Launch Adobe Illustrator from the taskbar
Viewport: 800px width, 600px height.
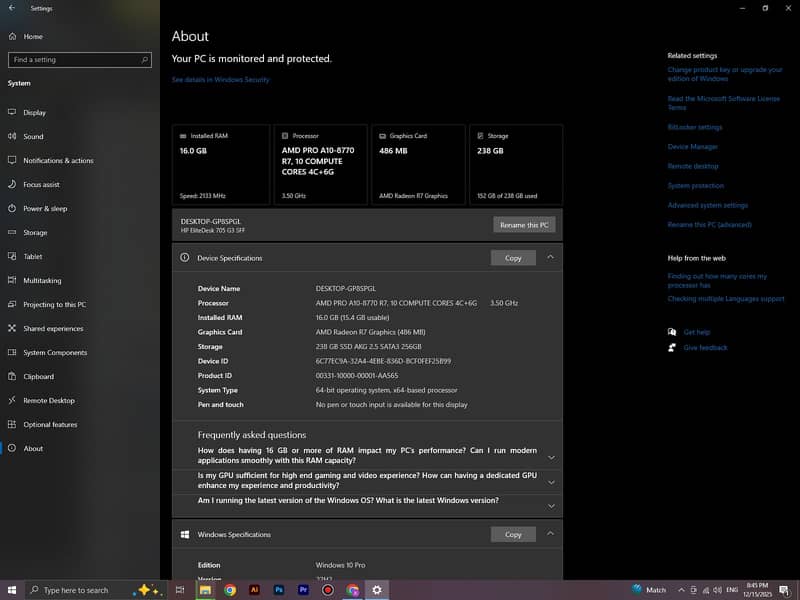click(254, 590)
